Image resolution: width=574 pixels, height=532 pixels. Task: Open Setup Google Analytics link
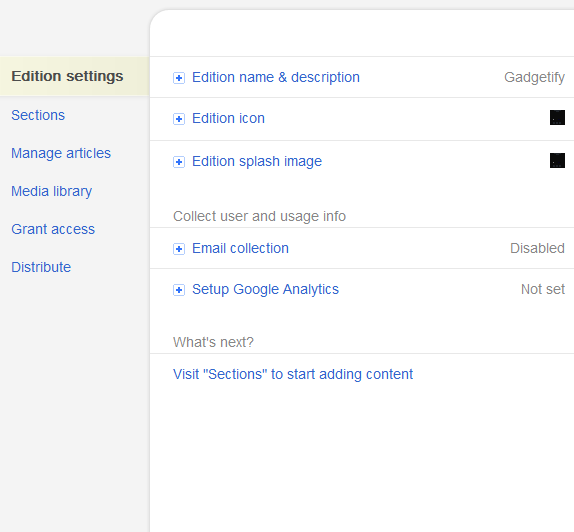(x=265, y=289)
